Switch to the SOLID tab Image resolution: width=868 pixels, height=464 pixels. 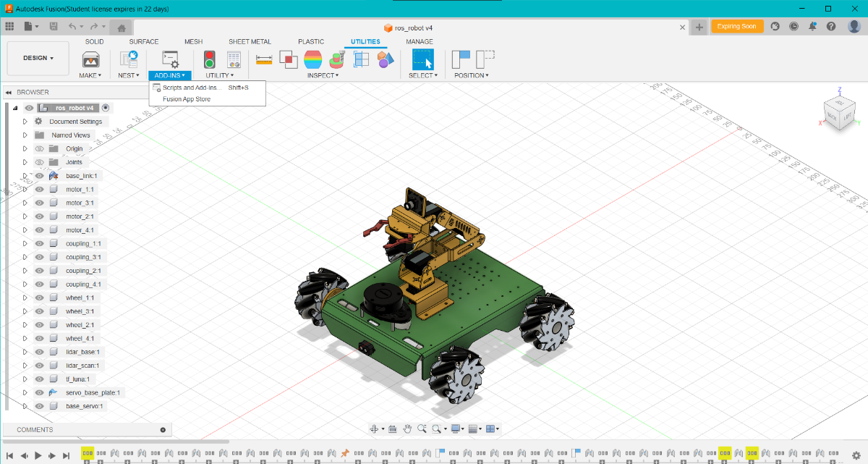click(x=94, y=41)
